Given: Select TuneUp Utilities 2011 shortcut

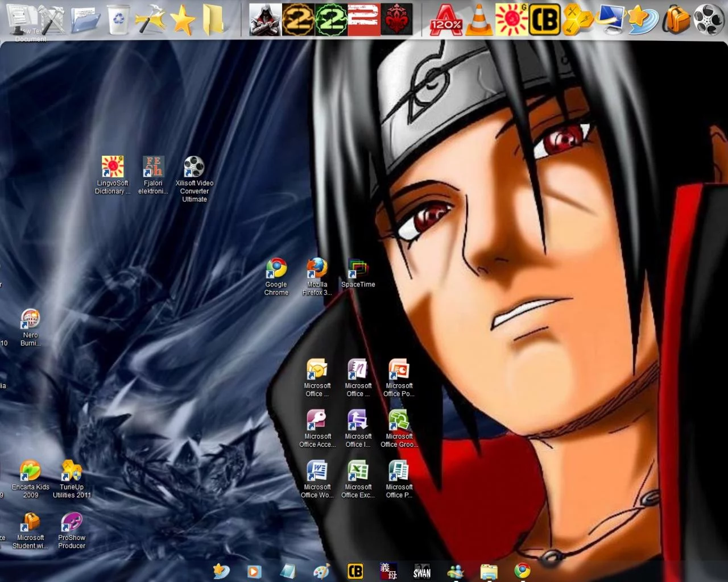Looking at the screenshot, I should 72,479.
